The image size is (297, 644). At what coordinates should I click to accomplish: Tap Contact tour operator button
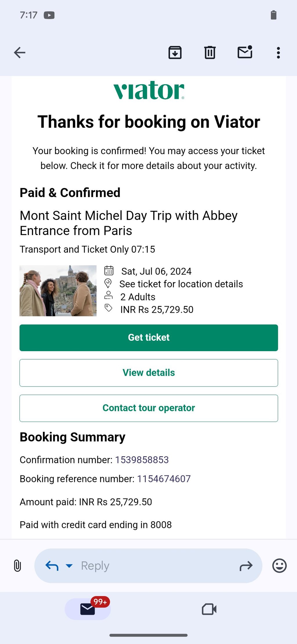(x=148, y=408)
